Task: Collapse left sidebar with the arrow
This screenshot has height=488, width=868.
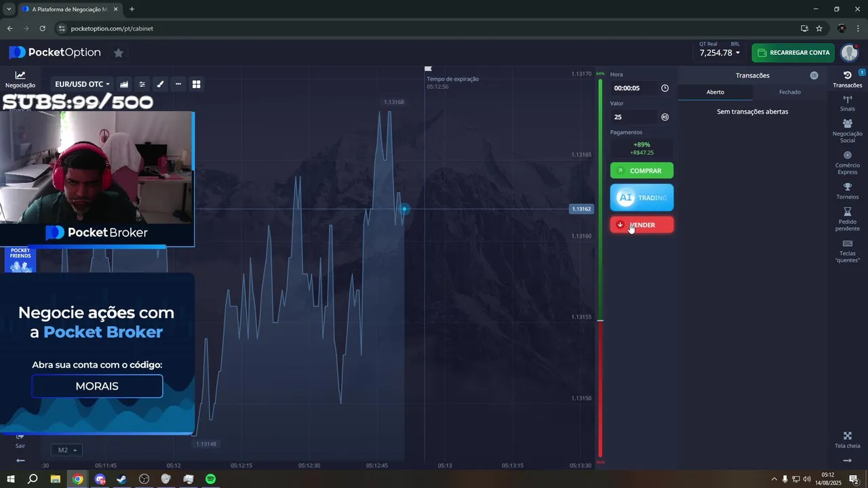Action: point(20,461)
